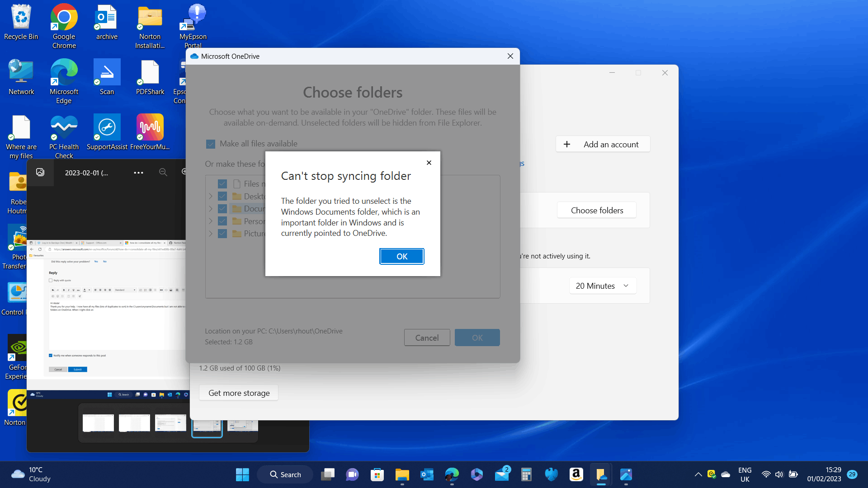This screenshot has width=868, height=488.
Task: Toggle Make all files available checkbox
Action: (211, 144)
